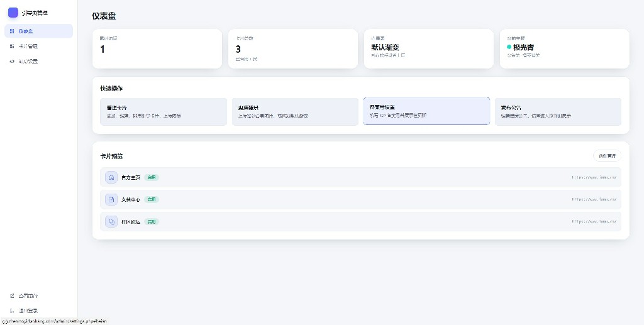Click the 快捷操作 section title
This screenshot has height=325, width=644.
tap(111, 88)
